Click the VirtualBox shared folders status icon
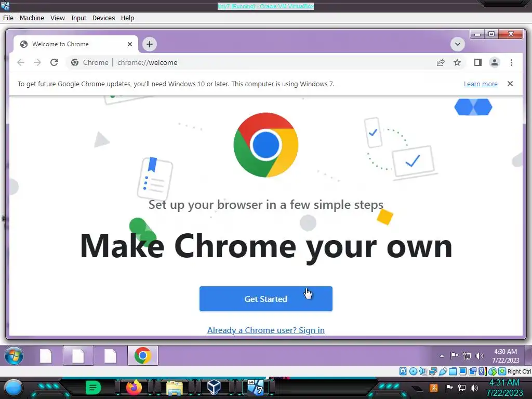This screenshot has height=399, width=532. click(453, 371)
